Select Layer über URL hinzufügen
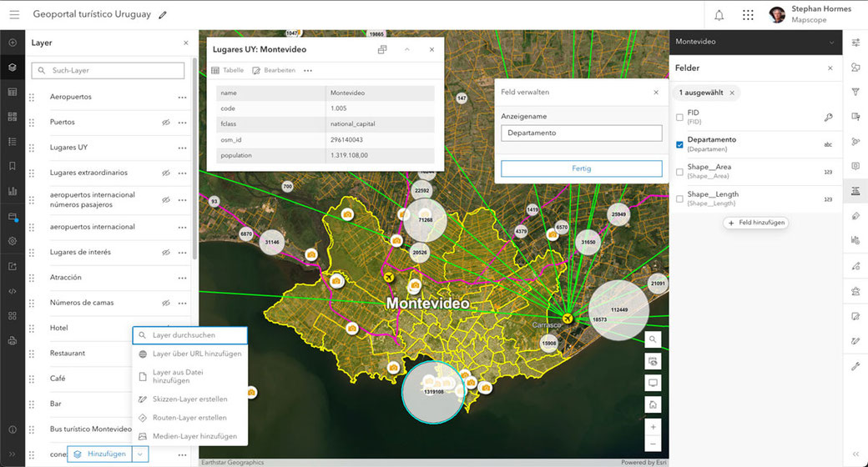This screenshot has width=868, height=467. (190, 354)
